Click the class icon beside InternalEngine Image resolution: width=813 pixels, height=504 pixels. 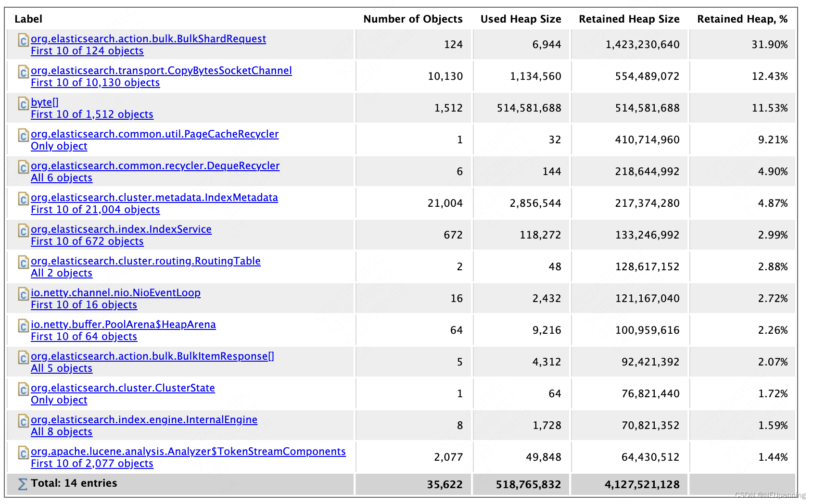[x=23, y=421]
